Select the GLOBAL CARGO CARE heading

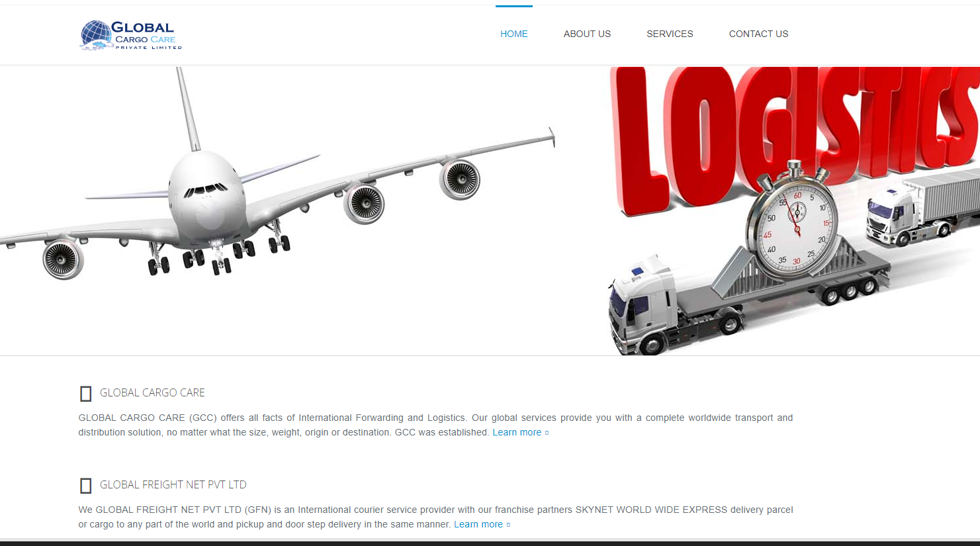152,392
